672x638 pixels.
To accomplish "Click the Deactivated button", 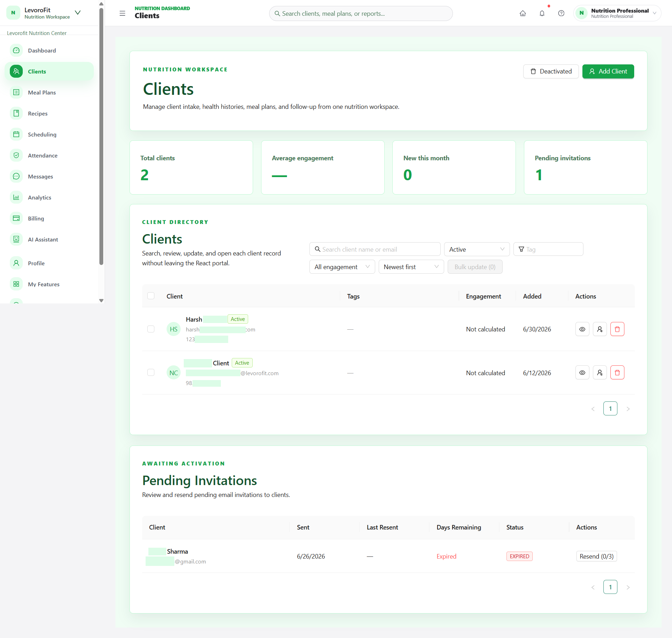I will (x=551, y=71).
